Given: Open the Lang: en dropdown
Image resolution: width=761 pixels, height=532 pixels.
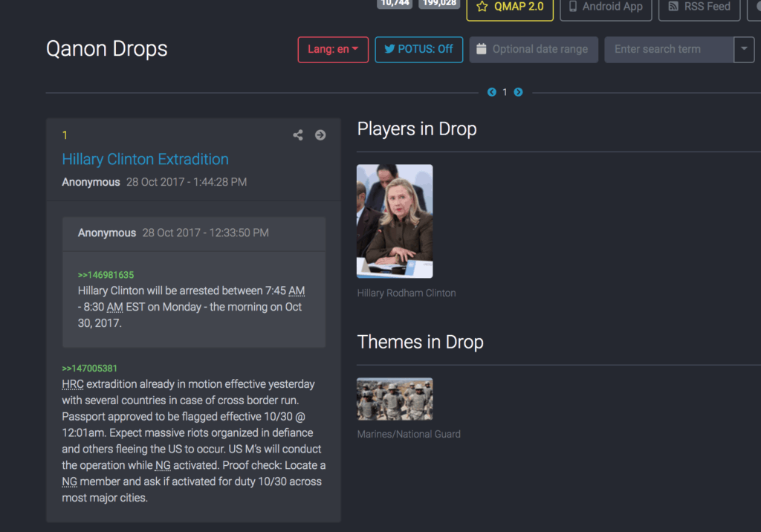Looking at the screenshot, I should click(x=333, y=49).
